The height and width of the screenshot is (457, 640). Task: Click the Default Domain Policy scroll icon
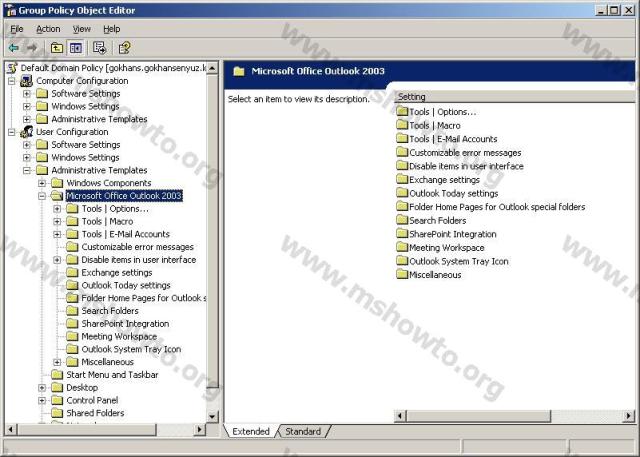[x=12, y=68]
